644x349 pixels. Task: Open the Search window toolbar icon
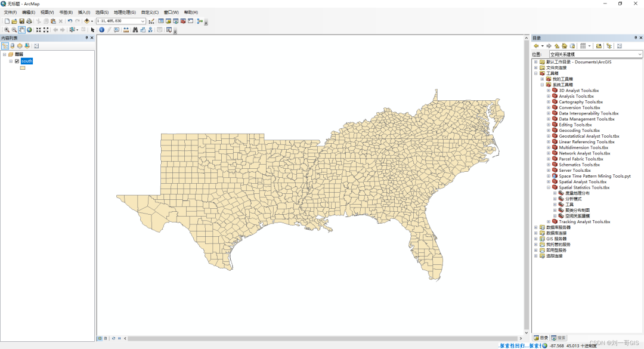176,21
